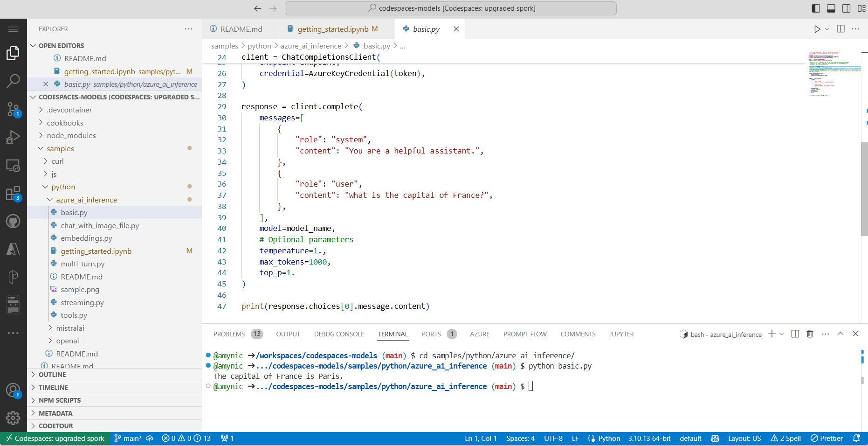
Task: Open Run and Debug view
Action: (13, 137)
